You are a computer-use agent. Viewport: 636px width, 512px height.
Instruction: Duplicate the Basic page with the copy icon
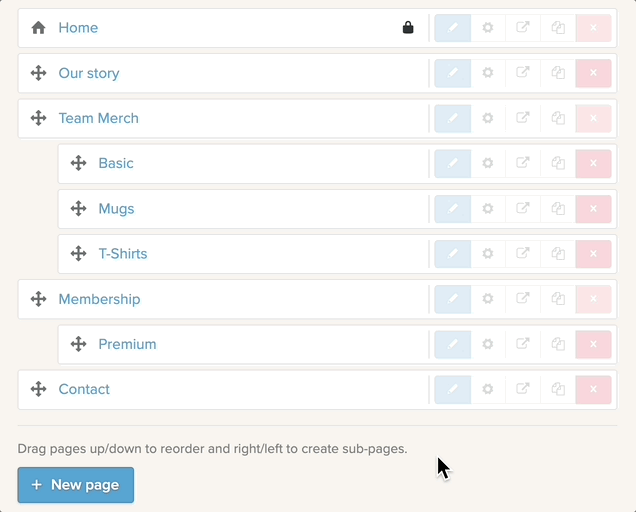pyautogui.click(x=558, y=163)
